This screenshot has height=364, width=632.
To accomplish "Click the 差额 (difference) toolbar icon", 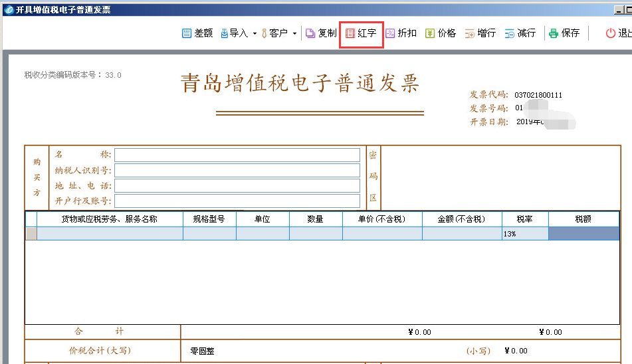I will point(187,33).
